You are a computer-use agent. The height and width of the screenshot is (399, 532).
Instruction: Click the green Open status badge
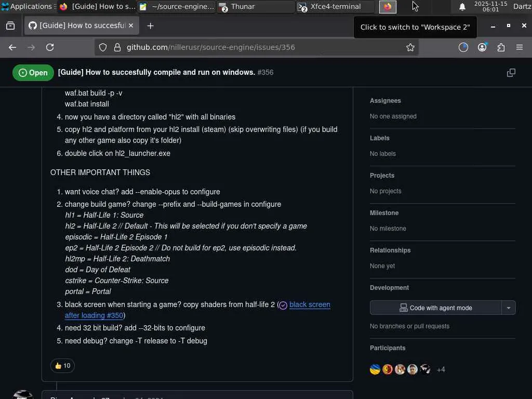point(33,73)
